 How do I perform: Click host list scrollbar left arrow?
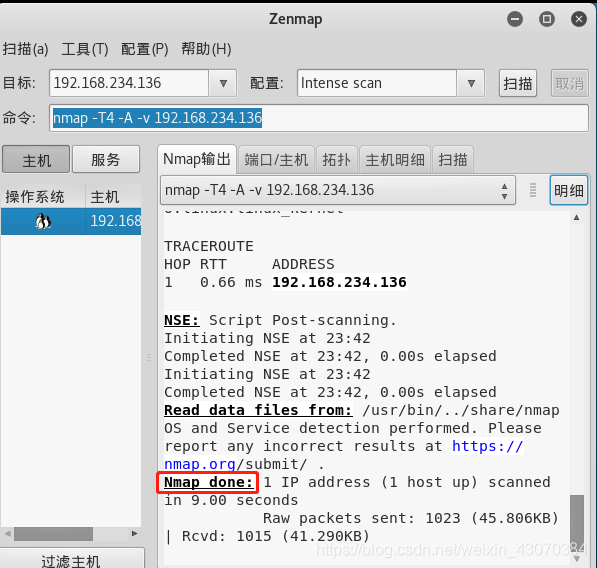[x=7, y=534]
